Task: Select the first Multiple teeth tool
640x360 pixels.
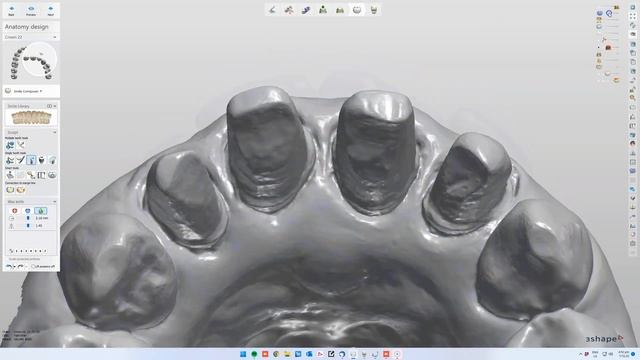Action: point(10,145)
